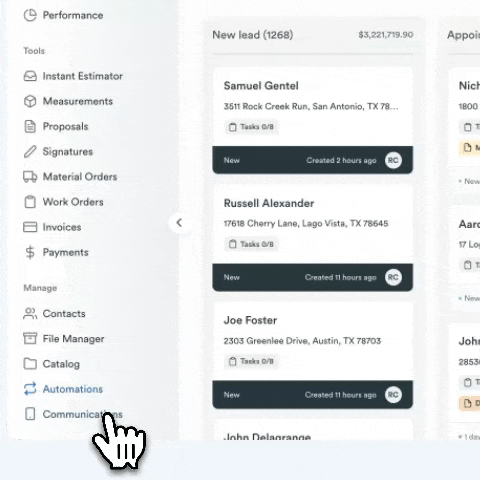Open Signatures in sidebar
Image resolution: width=480 pixels, height=480 pixels.
click(68, 152)
